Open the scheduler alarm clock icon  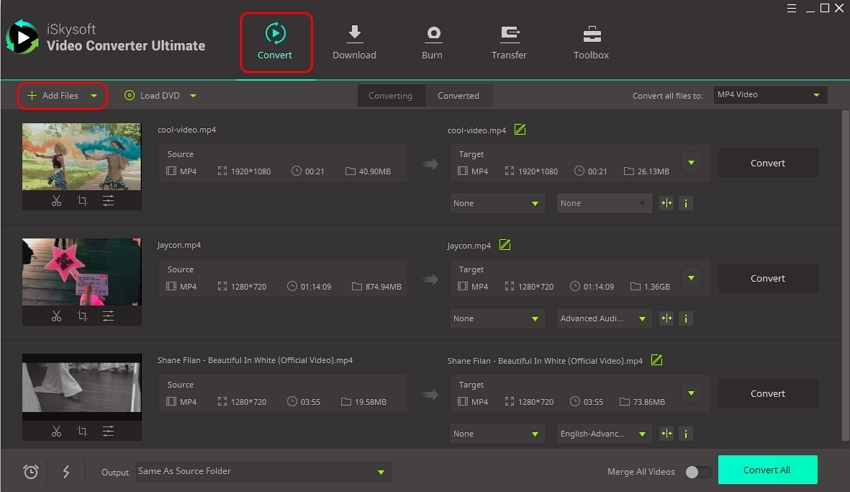31,471
